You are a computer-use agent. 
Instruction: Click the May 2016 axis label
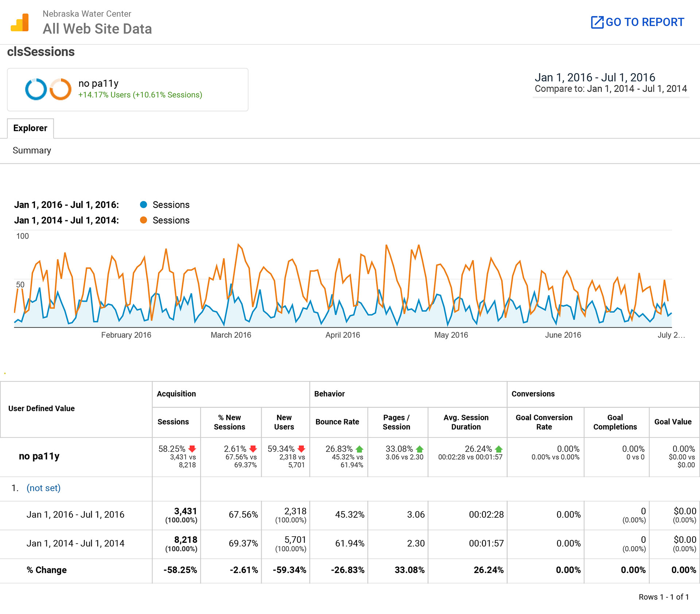451,335
